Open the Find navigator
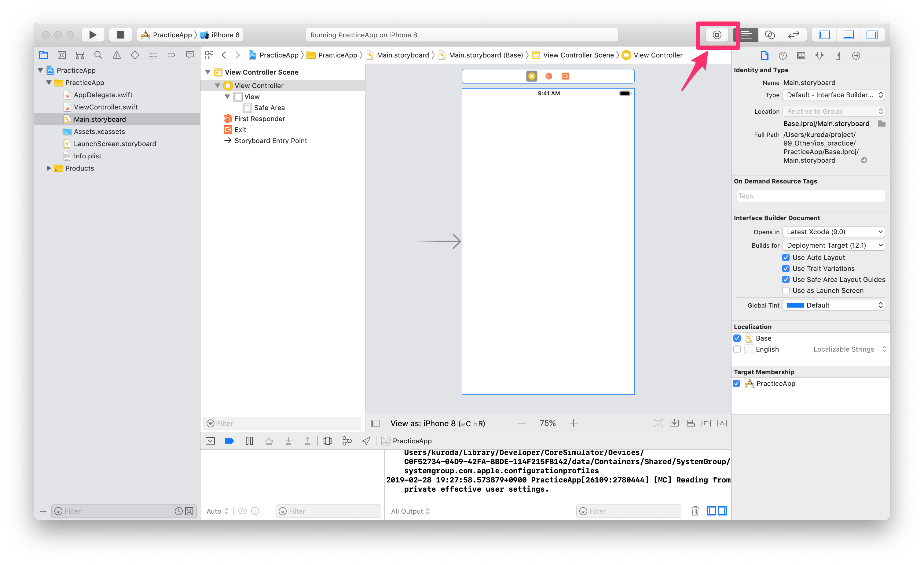 pos(98,55)
